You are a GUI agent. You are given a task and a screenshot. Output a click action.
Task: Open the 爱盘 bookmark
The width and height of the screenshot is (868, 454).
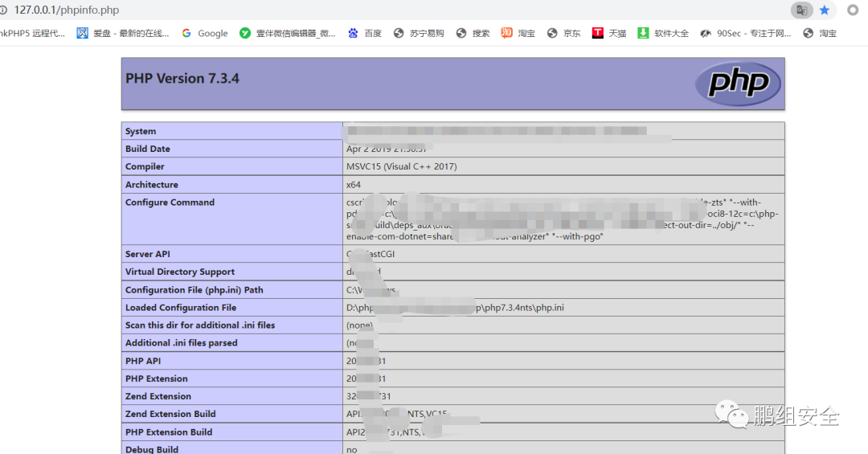point(123,33)
